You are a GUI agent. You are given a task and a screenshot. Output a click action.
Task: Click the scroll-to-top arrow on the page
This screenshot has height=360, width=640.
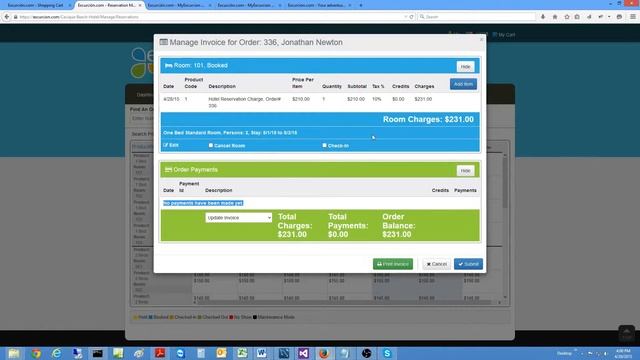point(627,333)
